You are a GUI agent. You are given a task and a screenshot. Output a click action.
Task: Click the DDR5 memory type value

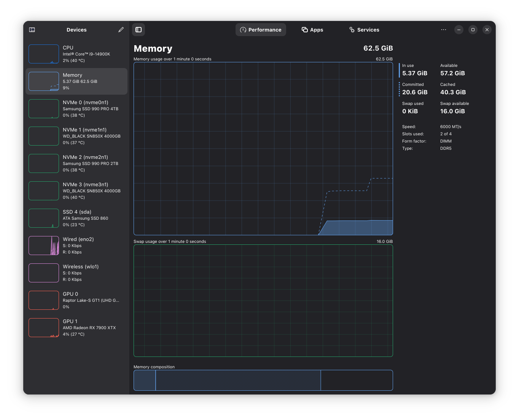[446, 148]
